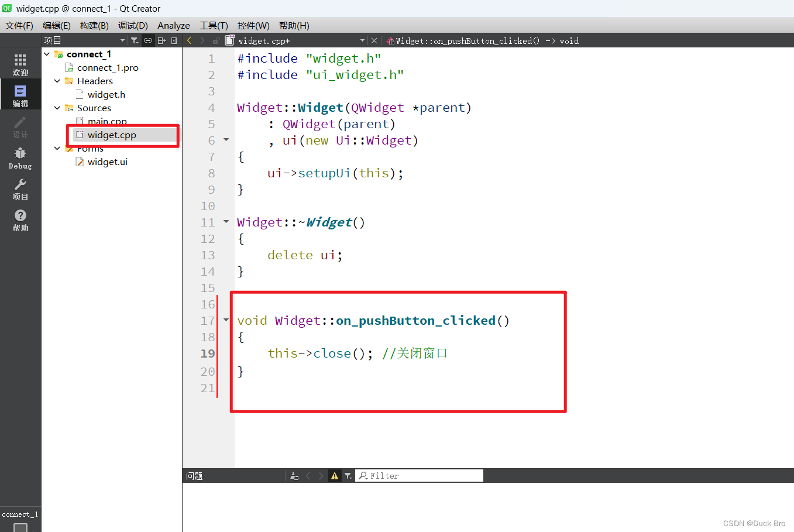Open the 项目 view selector dropdown

[x=84, y=40]
